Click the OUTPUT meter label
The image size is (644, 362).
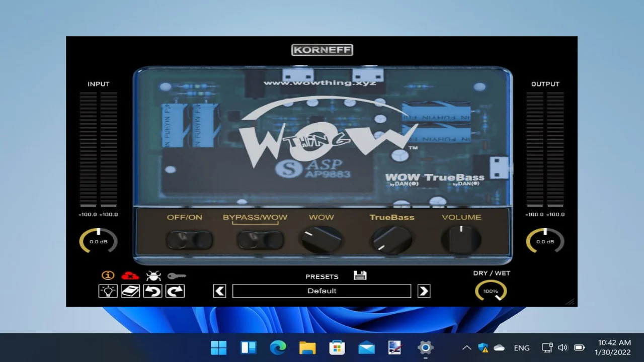tap(545, 84)
